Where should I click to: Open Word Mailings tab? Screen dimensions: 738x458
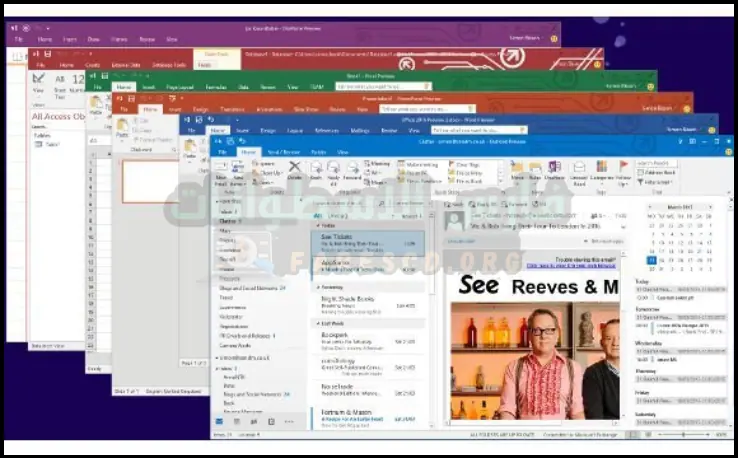click(360, 130)
